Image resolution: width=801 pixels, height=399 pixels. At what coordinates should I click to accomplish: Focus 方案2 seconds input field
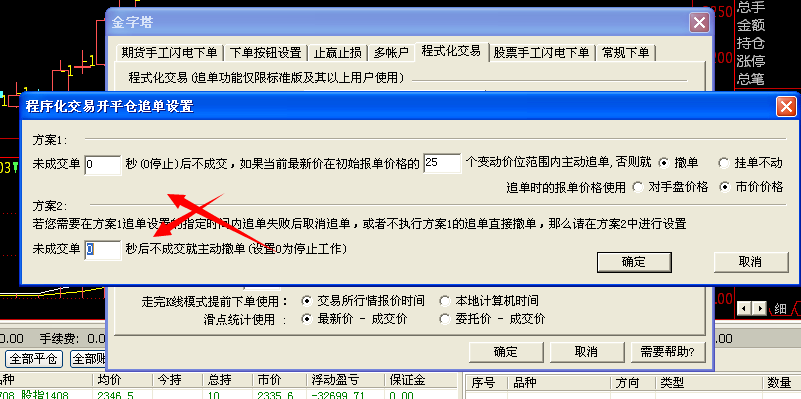coord(103,250)
